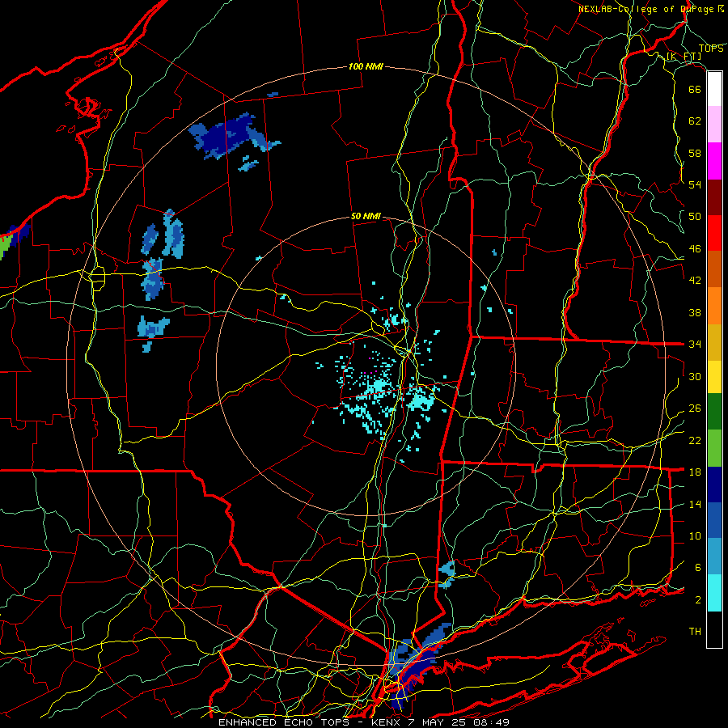Click the "38" legend value
This screenshot has height=728, width=728.
click(695, 312)
